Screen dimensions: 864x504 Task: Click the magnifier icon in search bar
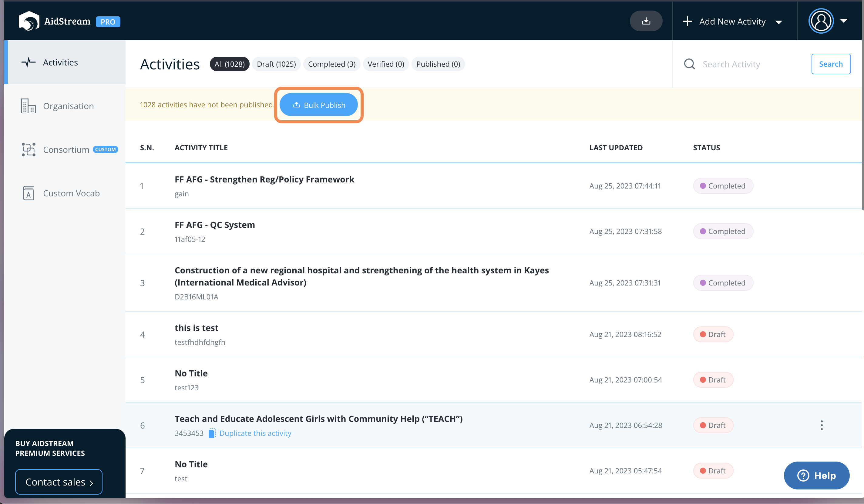coord(690,64)
